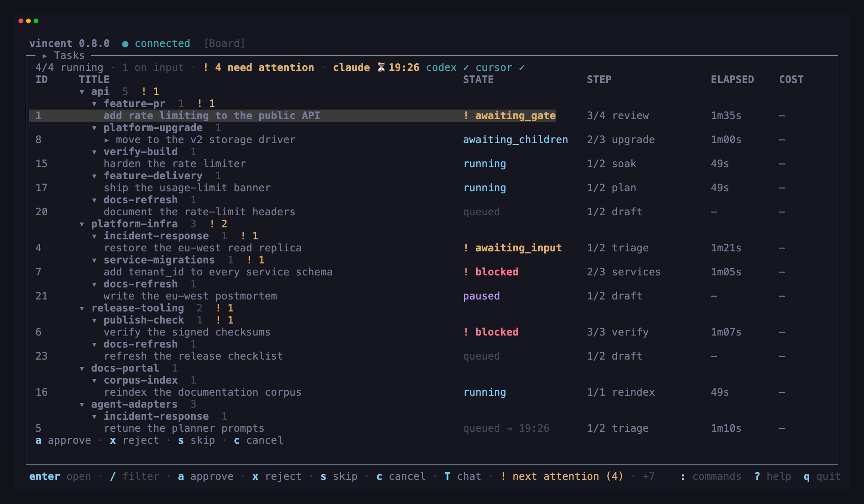864x504 pixels.
Task: Click the attention mark beside awaiting_input
Action: point(466,248)
